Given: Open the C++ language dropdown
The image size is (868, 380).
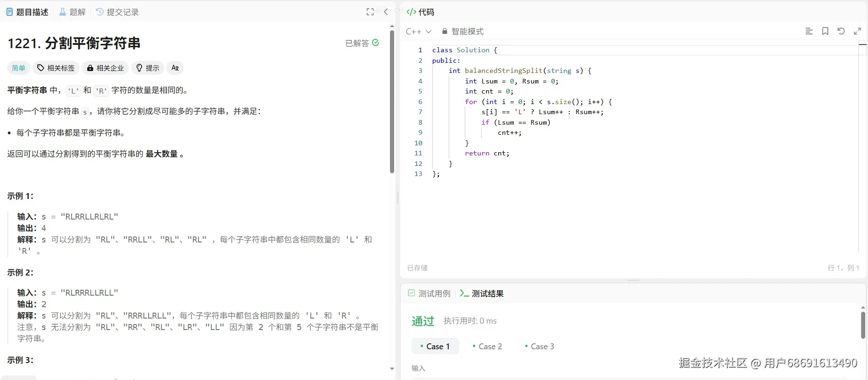Looking at the screenshot, I should coord(418,32).
